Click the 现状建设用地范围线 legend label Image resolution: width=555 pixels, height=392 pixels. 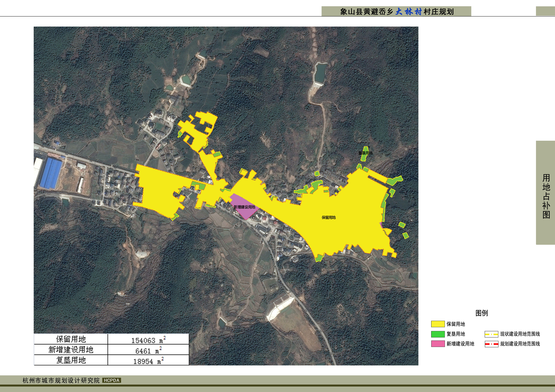pyautogui.click(x=520, y=334)
